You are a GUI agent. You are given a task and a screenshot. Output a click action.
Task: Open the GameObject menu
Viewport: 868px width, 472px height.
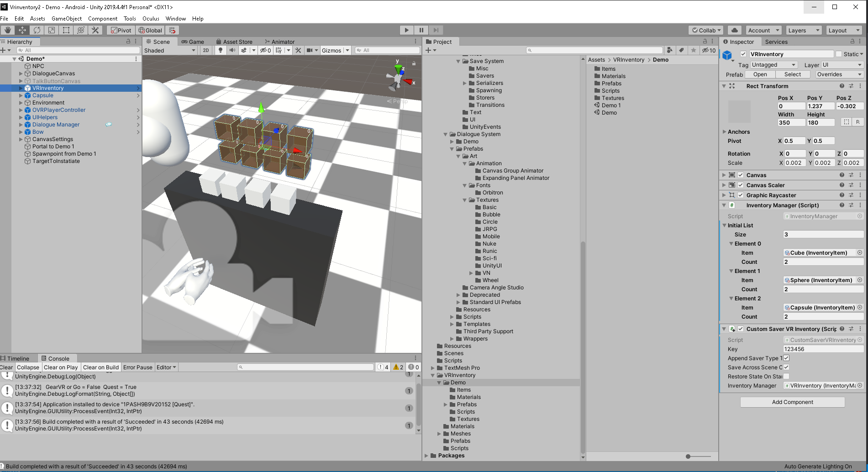pos(67,19)
